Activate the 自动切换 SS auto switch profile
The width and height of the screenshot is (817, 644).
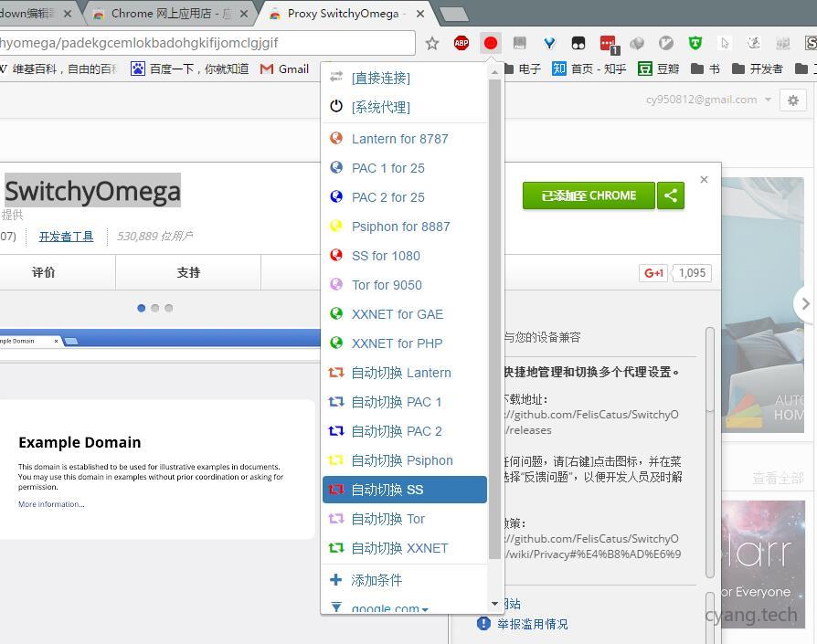point(387,490)
